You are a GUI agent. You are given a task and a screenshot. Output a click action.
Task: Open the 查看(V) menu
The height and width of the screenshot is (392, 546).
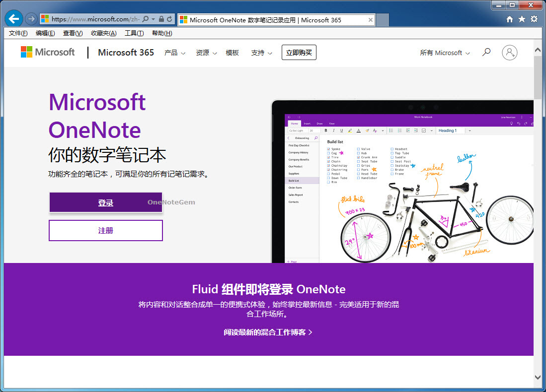click(x=73, y=33)
